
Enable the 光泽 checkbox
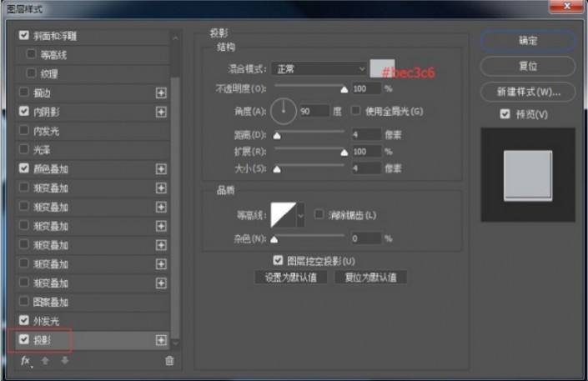tap(24, 149)
